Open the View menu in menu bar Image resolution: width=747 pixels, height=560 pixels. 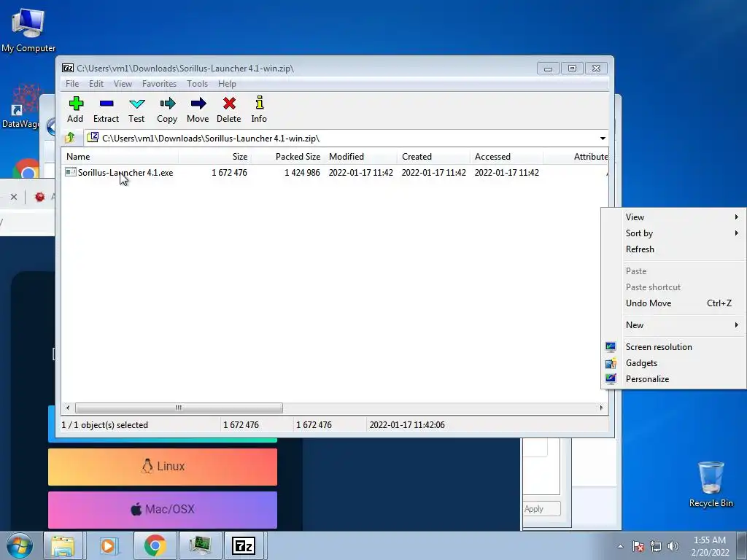pyautogui.click(x=123, y=84)
